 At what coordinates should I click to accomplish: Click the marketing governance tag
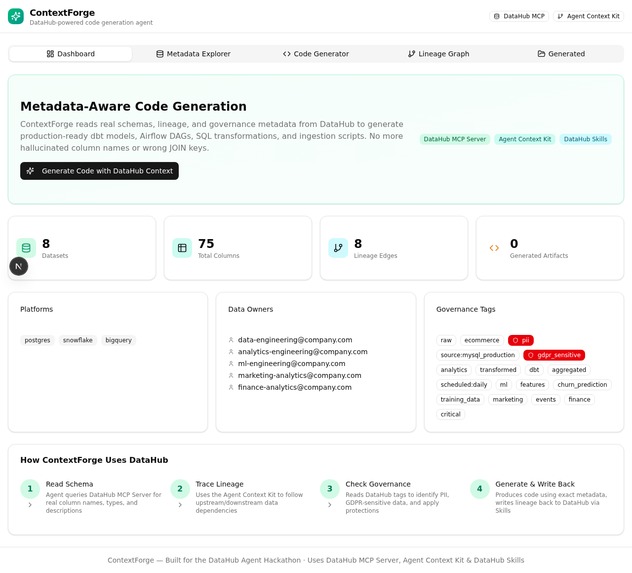(508, 400)
